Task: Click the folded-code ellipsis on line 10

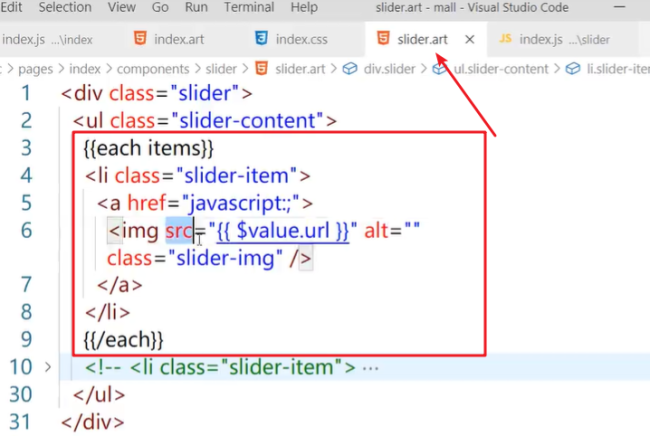Action: coord(370,368)
